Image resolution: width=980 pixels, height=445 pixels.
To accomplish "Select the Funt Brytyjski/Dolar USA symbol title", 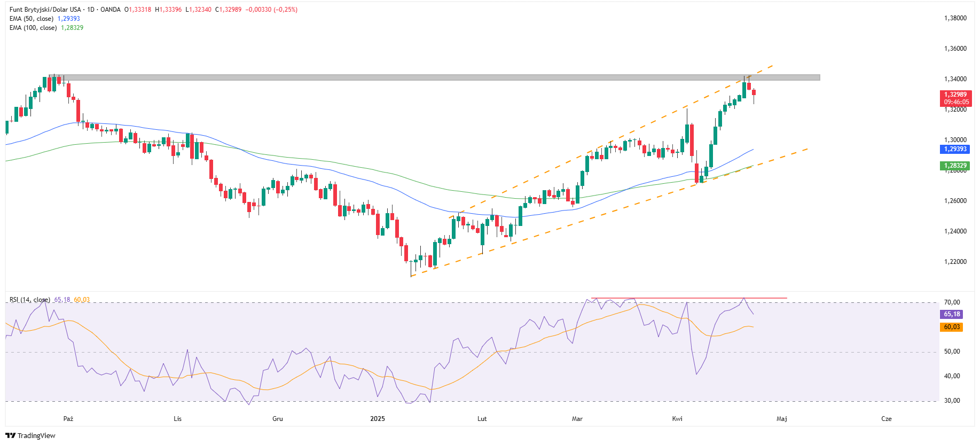I will pos(45,10).
